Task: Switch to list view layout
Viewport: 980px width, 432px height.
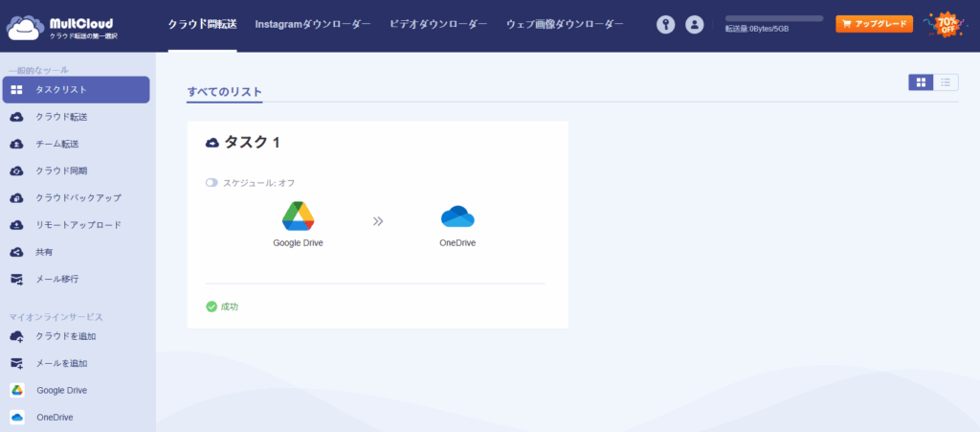Action: [x=946, y=82]
